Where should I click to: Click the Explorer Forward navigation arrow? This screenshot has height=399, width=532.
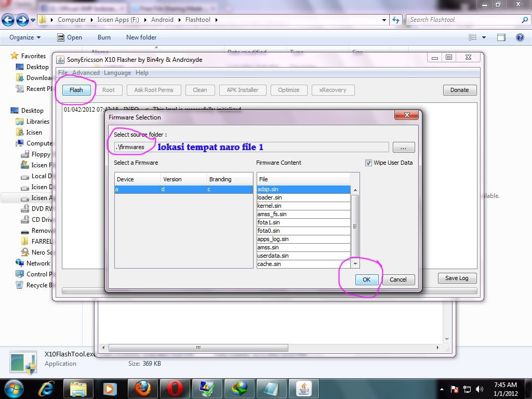tap(22, 20)
